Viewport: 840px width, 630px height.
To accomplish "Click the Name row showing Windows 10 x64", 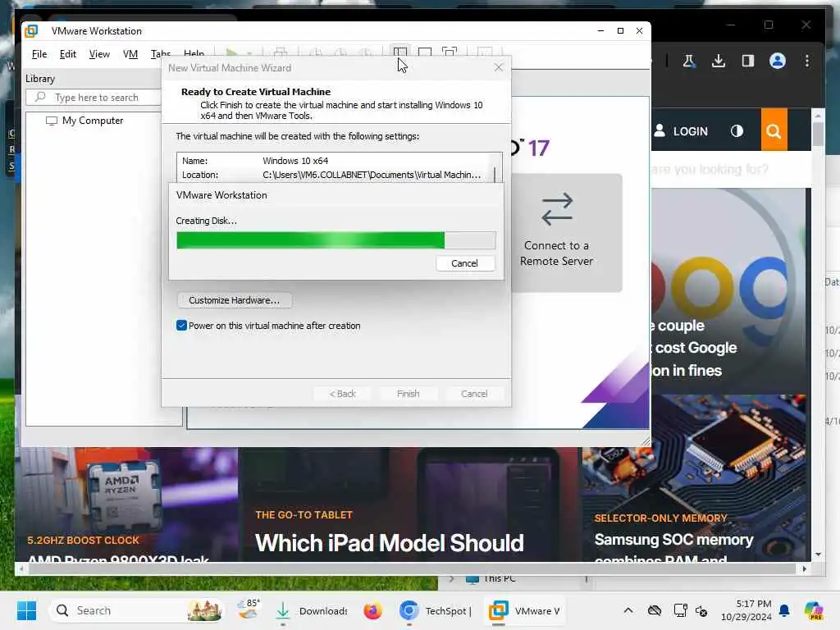I will click(x=335, y=161).
